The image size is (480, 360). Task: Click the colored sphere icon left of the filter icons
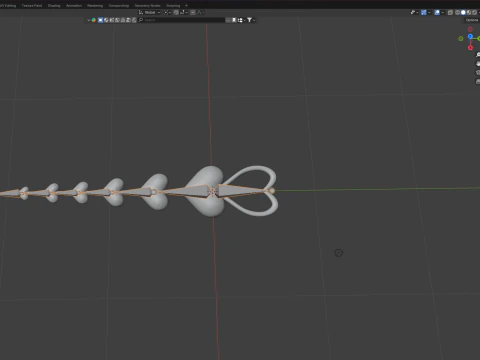[x=94, y=20]
